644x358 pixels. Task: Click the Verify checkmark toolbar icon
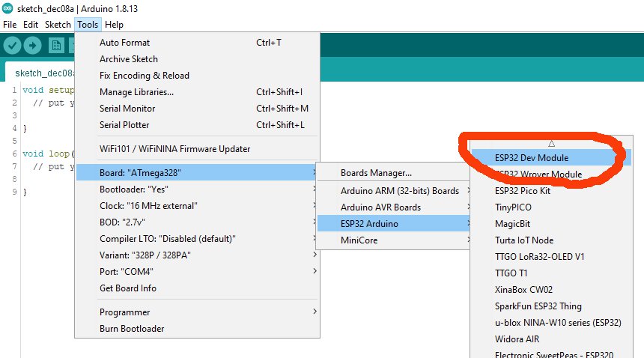coord(12,45)
